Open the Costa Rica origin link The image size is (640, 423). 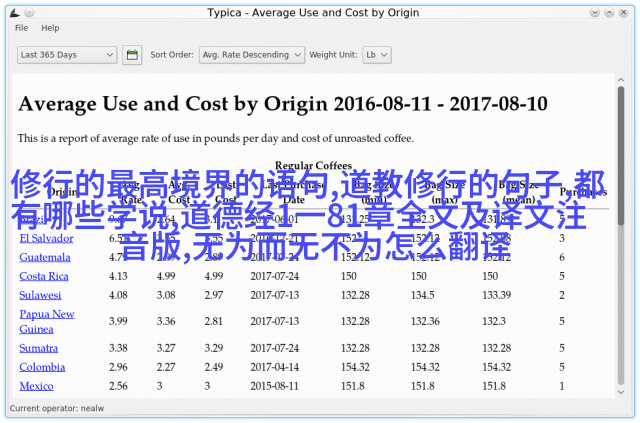tap(44, 276)
